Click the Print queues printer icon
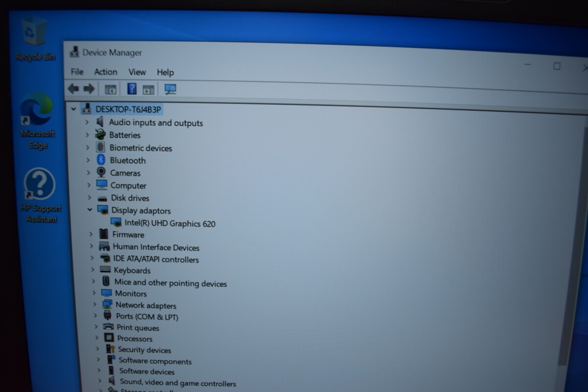 click(108, 327)
